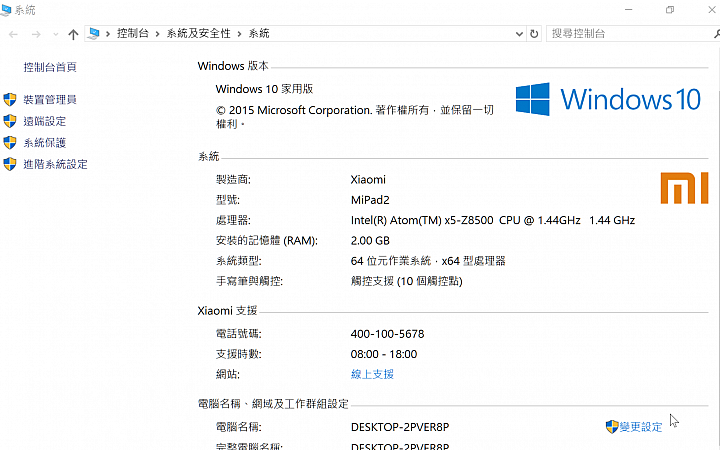Click shield icon beside 遠端設定

(x=10, y=121)
